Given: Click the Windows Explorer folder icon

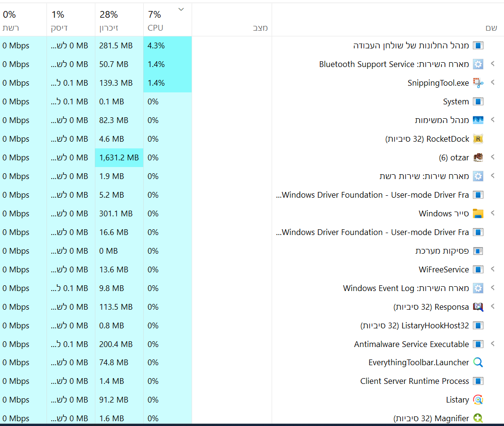Looking at the screenshot, I should click(478, 213).
